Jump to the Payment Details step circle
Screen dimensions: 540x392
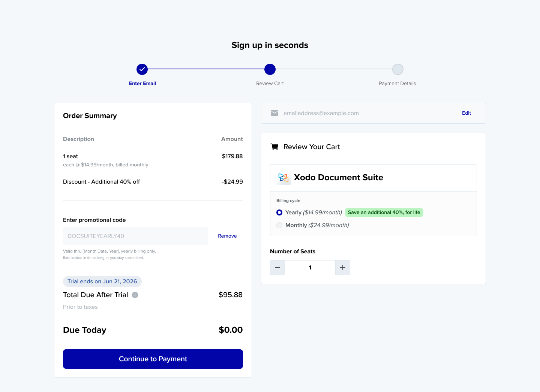[398, 69]
